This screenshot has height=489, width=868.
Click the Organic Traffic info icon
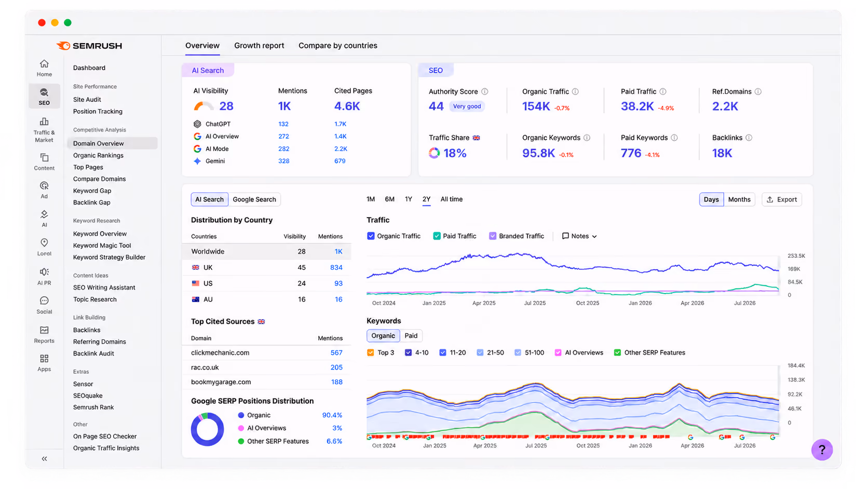point(575,91)
